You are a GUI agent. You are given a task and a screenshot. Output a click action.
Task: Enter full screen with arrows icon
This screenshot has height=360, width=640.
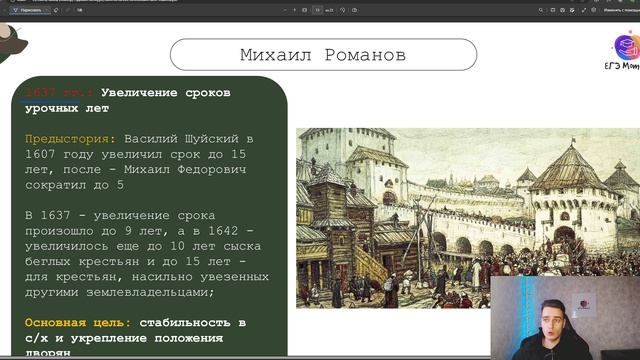[x=584, y=10]
